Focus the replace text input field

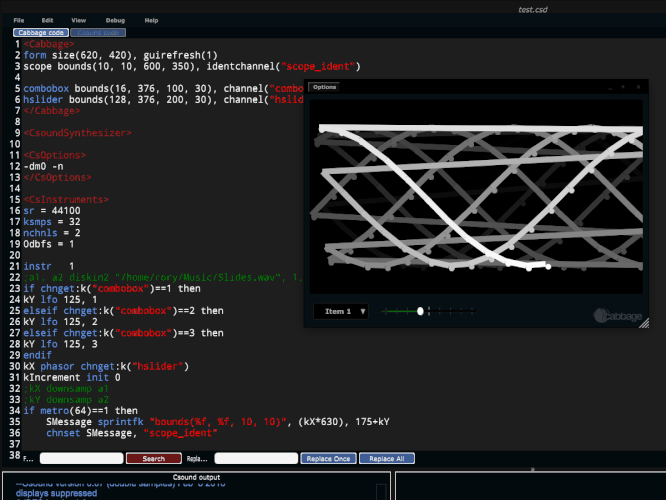pos(256,458)
